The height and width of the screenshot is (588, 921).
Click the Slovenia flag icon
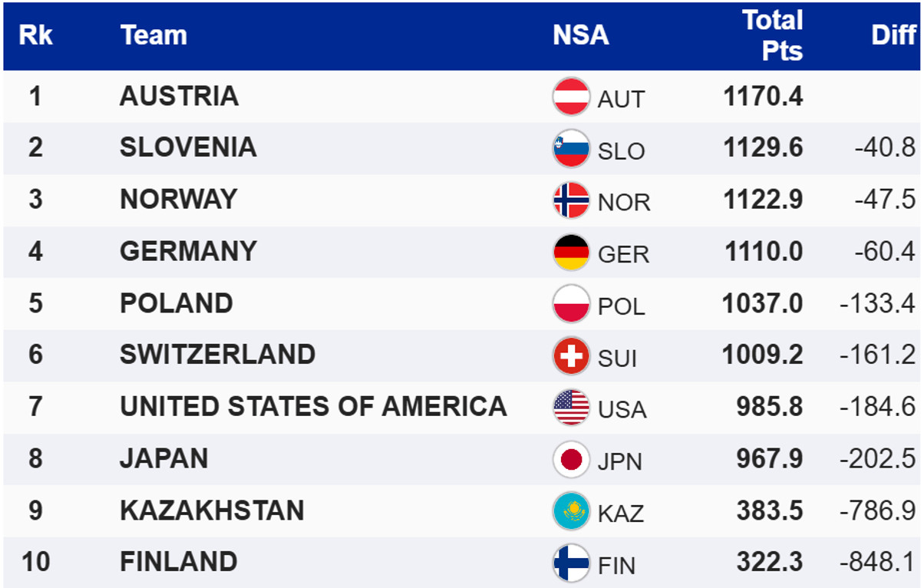(571, 149)
